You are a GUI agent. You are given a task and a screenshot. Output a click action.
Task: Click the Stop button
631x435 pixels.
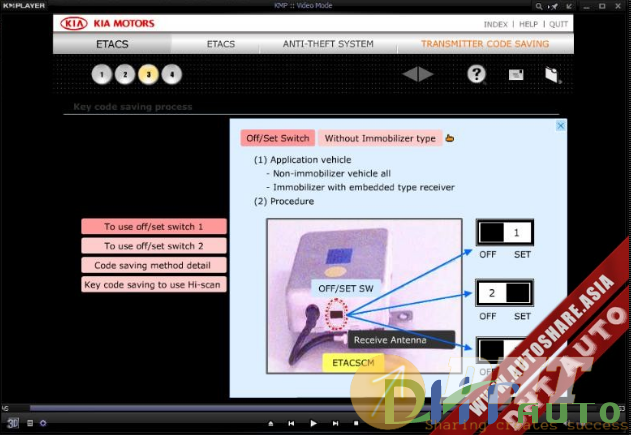pos(356,423)
